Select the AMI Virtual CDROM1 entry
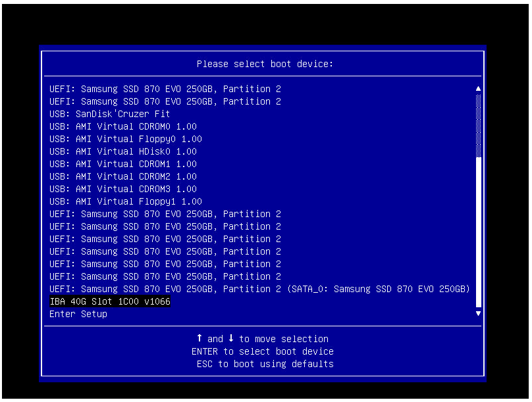Image resolution: width=532 pixels, height=402 pixels. [122, 164]
